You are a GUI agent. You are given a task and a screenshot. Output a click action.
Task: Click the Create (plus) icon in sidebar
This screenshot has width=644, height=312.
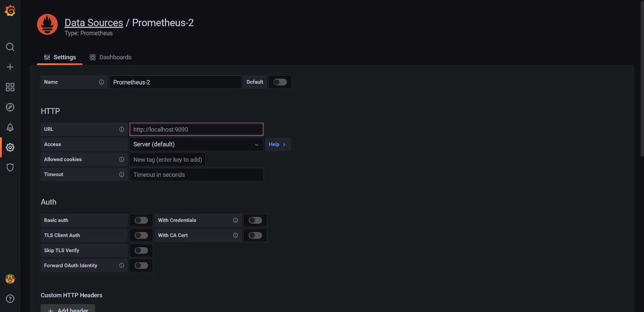pos(10,67)
